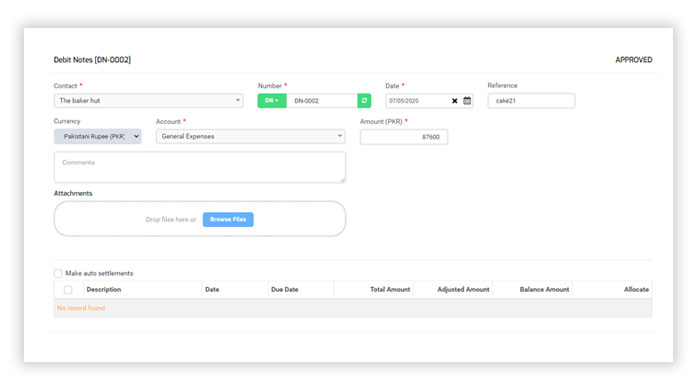Focus the Number field DN-0002

[x=322, y=100]
